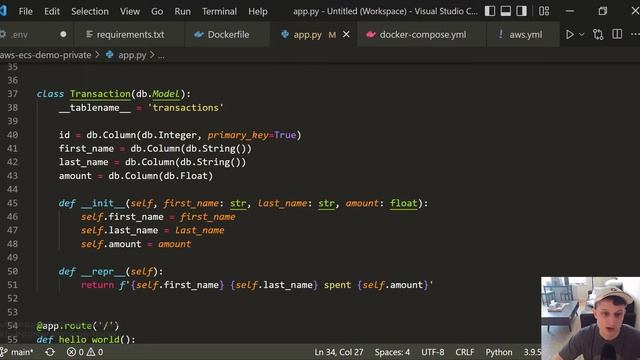
Task: Switch to the Dockerfile tab
Action: click(x=227, y=35)
